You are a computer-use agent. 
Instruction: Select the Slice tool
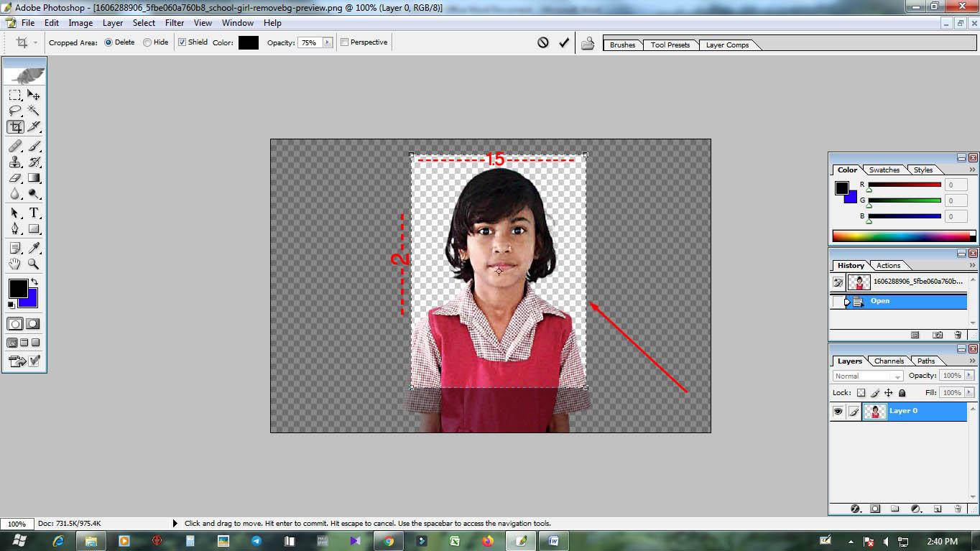pyautogui.click(x=34, y=127)
